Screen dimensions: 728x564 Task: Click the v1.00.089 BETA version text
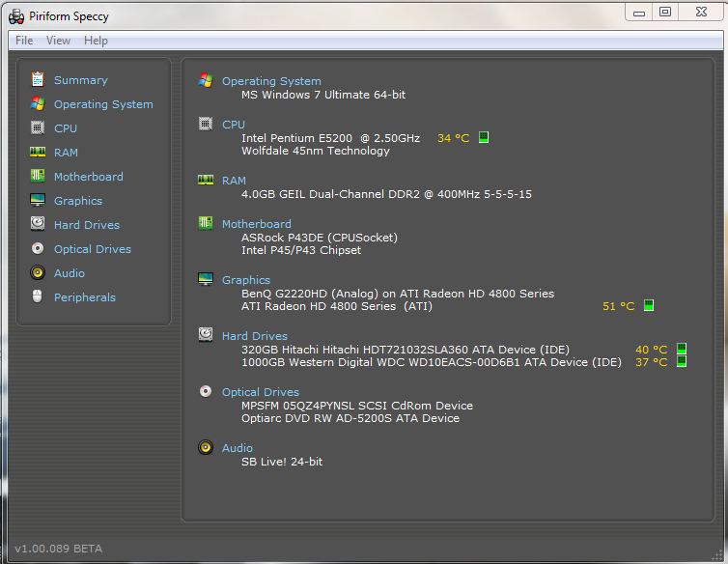[x=58, y=549]
